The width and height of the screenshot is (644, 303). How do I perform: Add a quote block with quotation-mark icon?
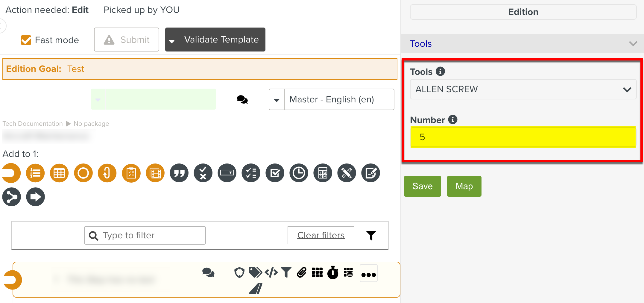tap(179, 173)
